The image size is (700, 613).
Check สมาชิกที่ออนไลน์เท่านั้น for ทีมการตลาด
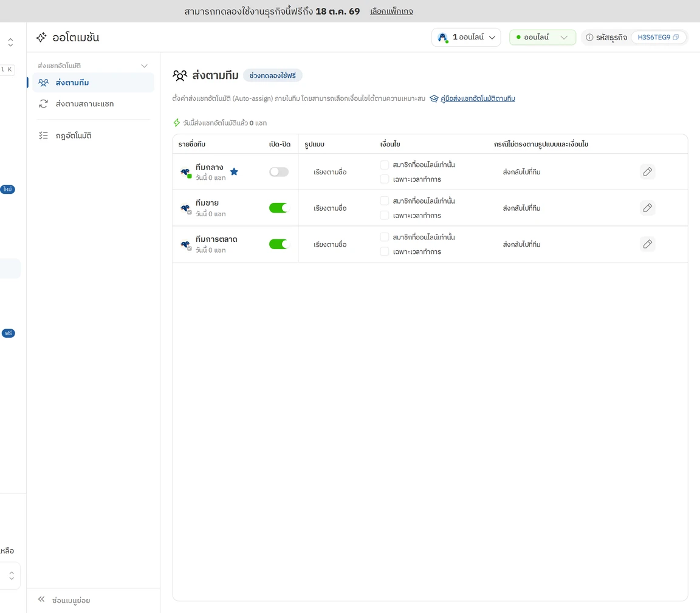(385, 236)
